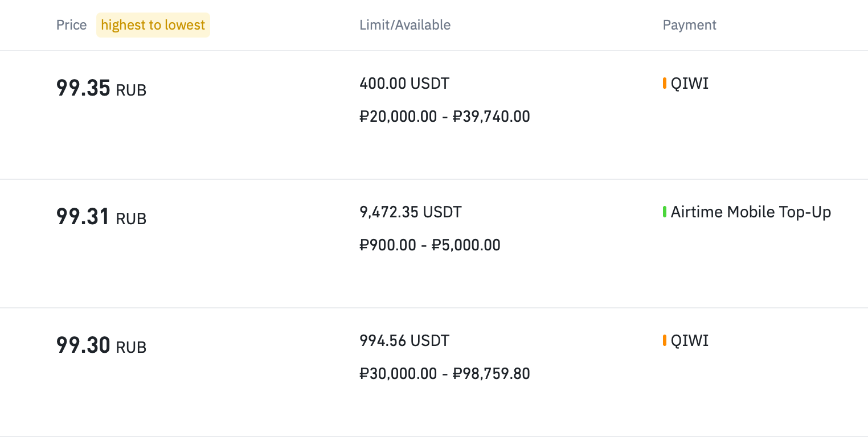Select the Payment column header
Image resolution: width=868 pixels, height=437 pixels.
(x=689, y=25)
